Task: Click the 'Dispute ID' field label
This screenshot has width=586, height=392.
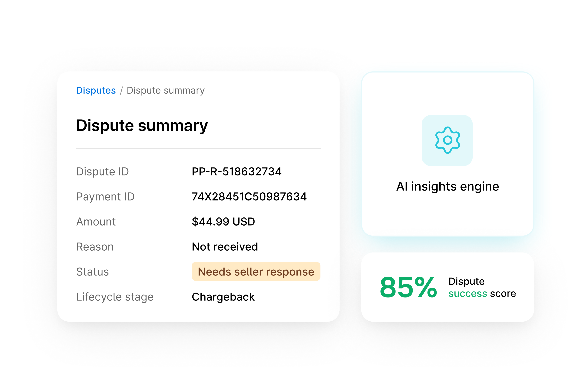Action: (x=102, y=172)
